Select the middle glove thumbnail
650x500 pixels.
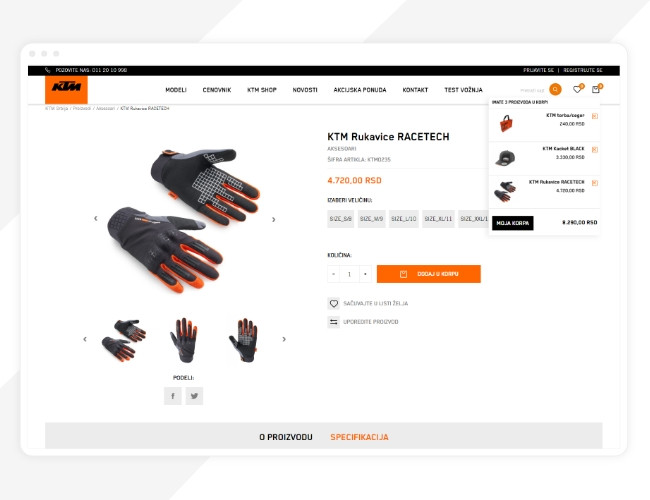tap(184, 340)
